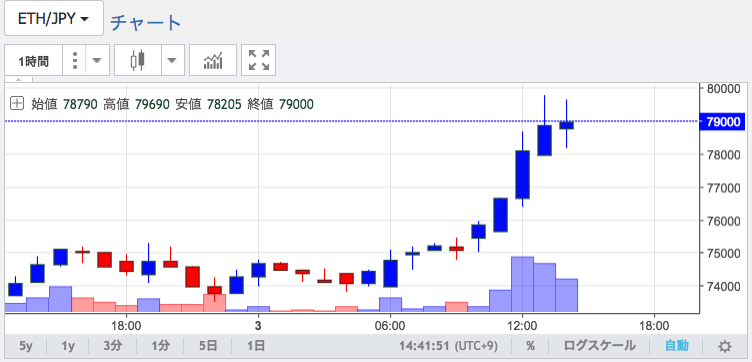Select the 1時間 interval button
This screenshot has height=362, width=752.
[x=34, y=60]
